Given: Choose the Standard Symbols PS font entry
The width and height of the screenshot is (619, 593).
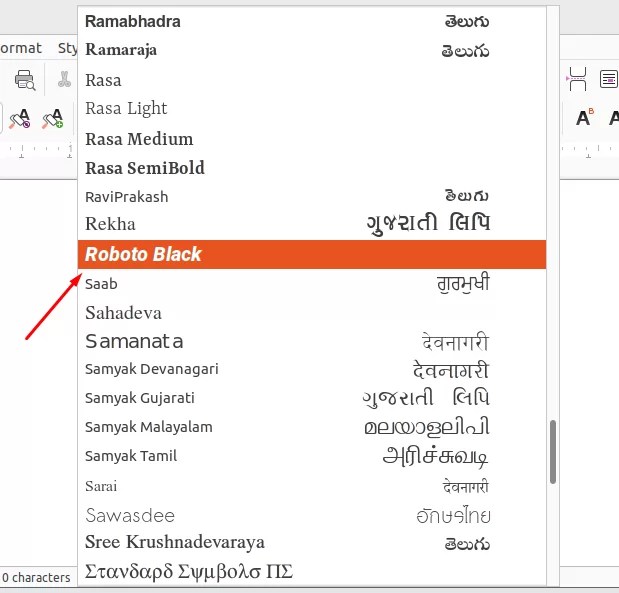Looking at the screenshot, I should point(312,571).
